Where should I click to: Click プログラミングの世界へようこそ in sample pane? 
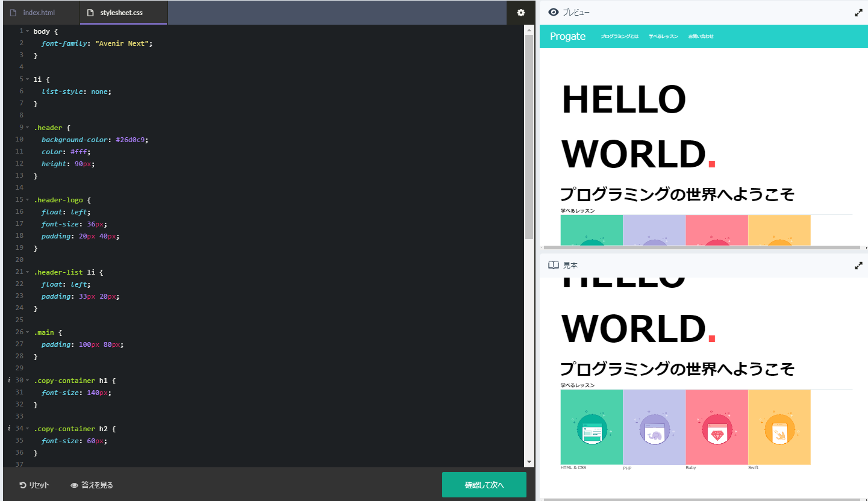click(x=677, y=369)
